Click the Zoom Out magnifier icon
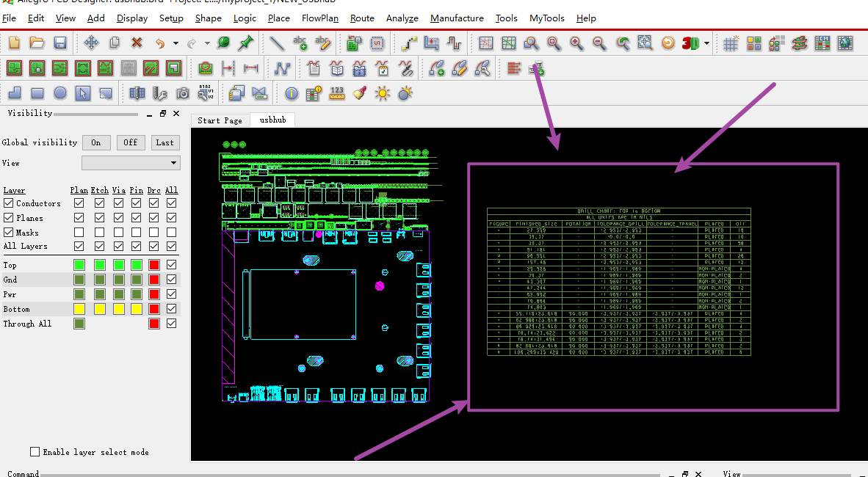This screenshot has width=868, height=477. tap(599, 43)
